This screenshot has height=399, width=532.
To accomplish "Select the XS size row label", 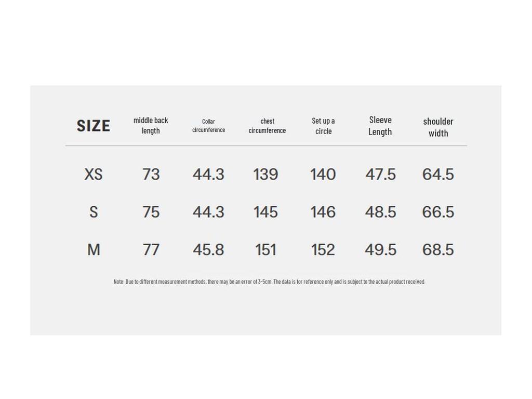I will pos(94,174).
